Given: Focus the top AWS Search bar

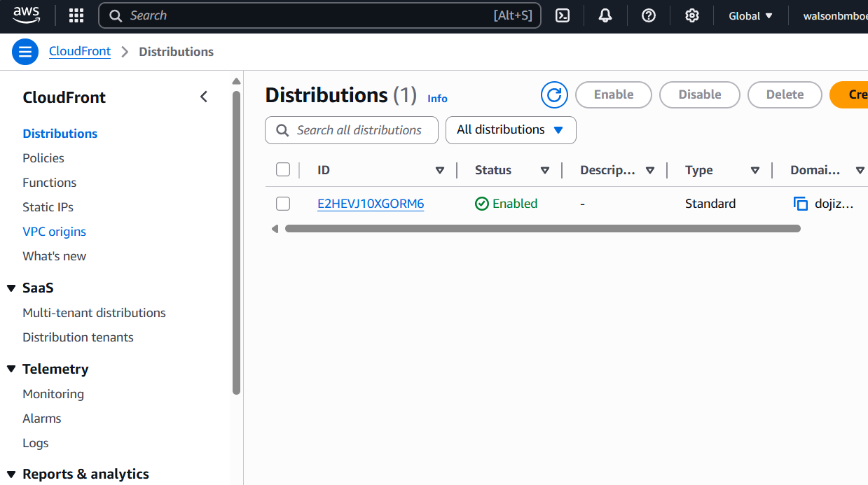Looking at the screenshot, I should tap(320, 15).
